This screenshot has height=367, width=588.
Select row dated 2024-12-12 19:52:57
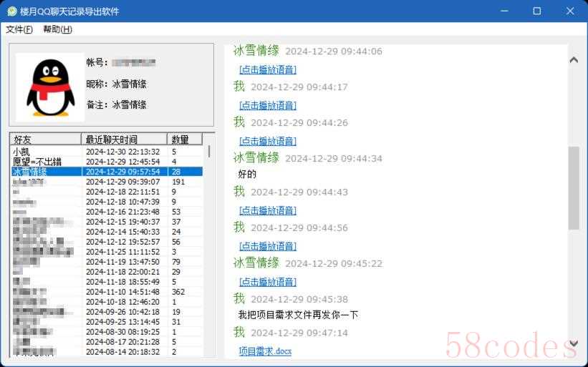coord(107,242)
